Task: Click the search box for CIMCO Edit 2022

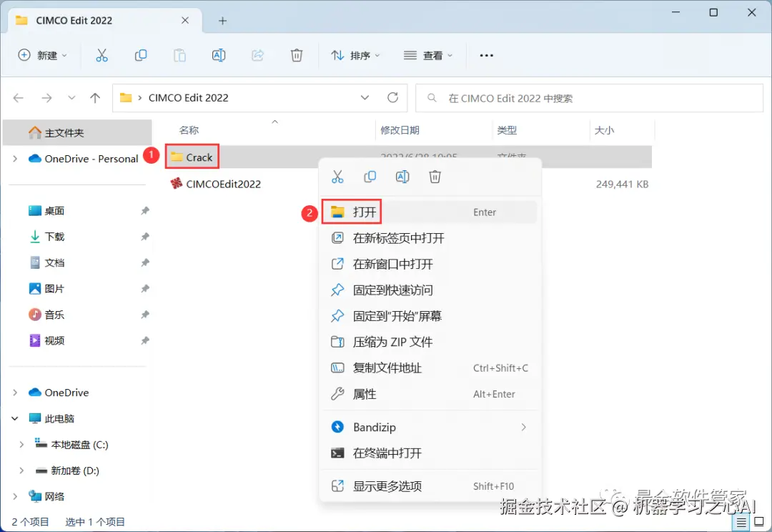Action: pyautogui.click(x=589, y=98)
